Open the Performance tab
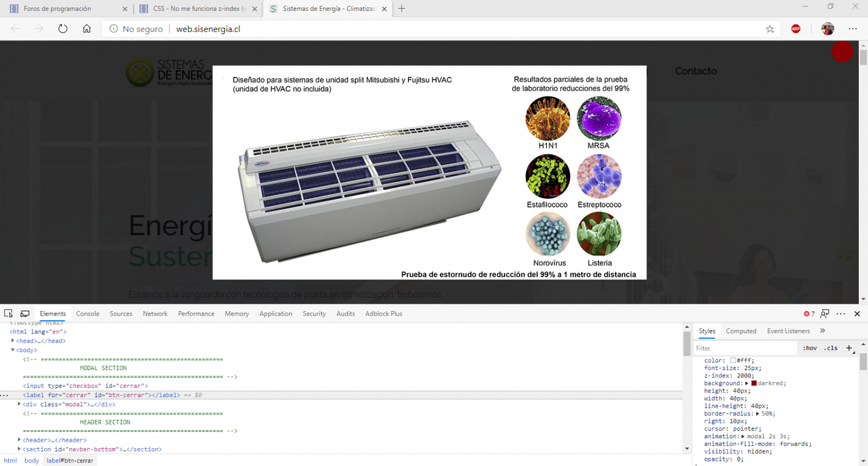Screen dimensions: 868x466 tap(196, 313)
